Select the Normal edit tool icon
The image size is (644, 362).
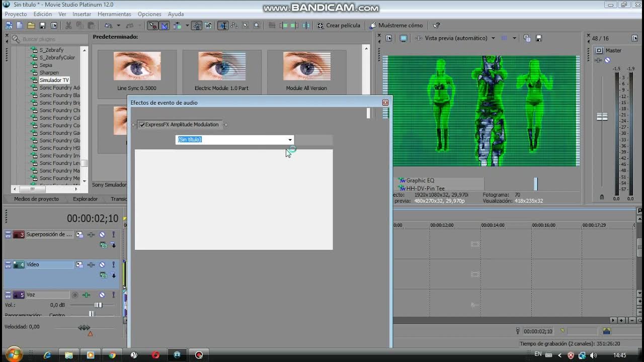pyautogui.click(x=223, y=25)
